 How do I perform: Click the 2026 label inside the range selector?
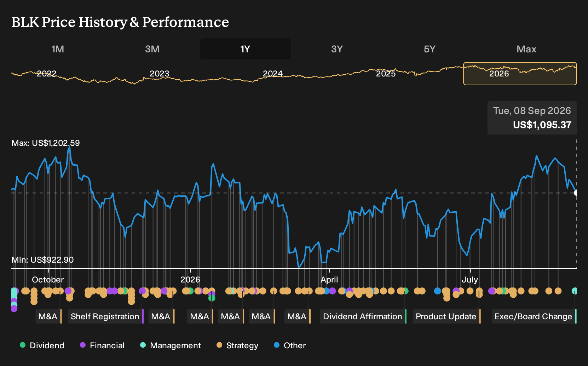(x=499, y=74)
